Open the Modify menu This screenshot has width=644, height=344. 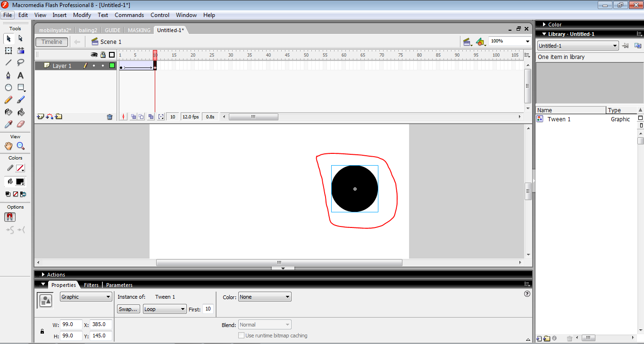tap(82, 15)
